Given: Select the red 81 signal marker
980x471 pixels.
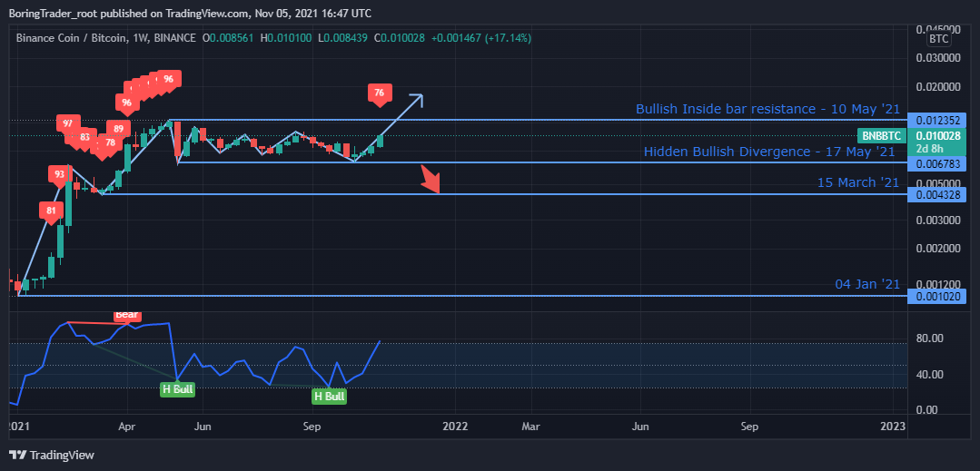Looking at the screenshot, I should (x=52, y=211).
